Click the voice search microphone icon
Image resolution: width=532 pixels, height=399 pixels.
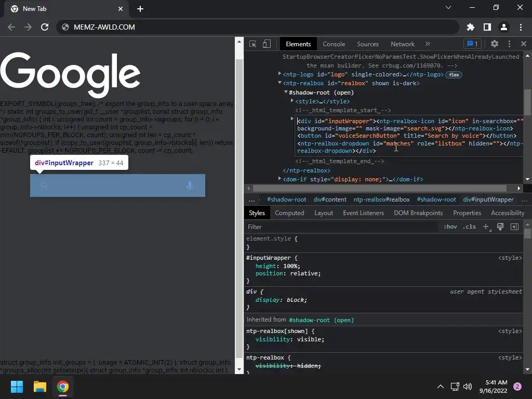190,185
